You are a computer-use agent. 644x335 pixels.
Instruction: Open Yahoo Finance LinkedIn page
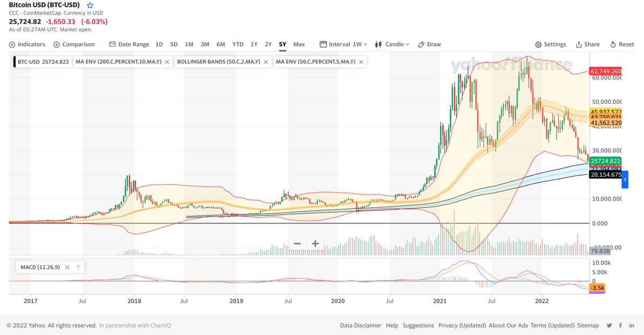[x=632, y=325]
